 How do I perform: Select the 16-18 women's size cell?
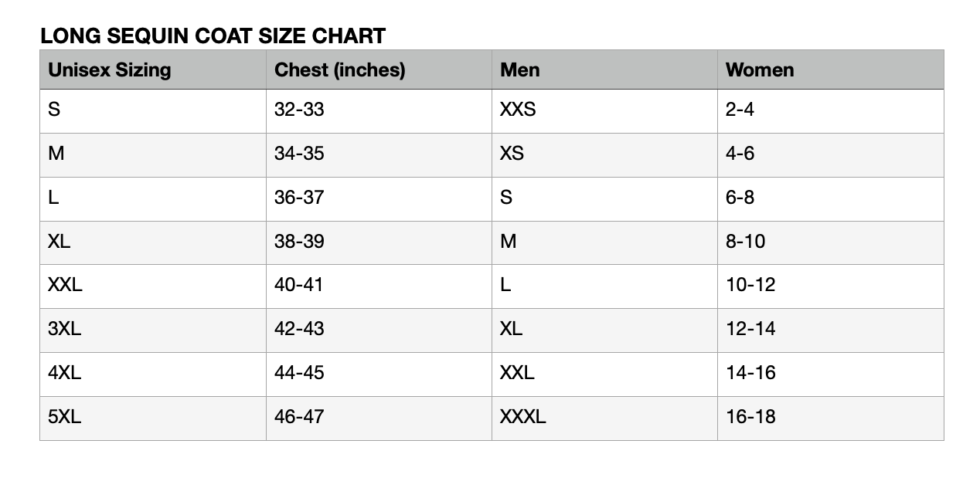[750, 417]
